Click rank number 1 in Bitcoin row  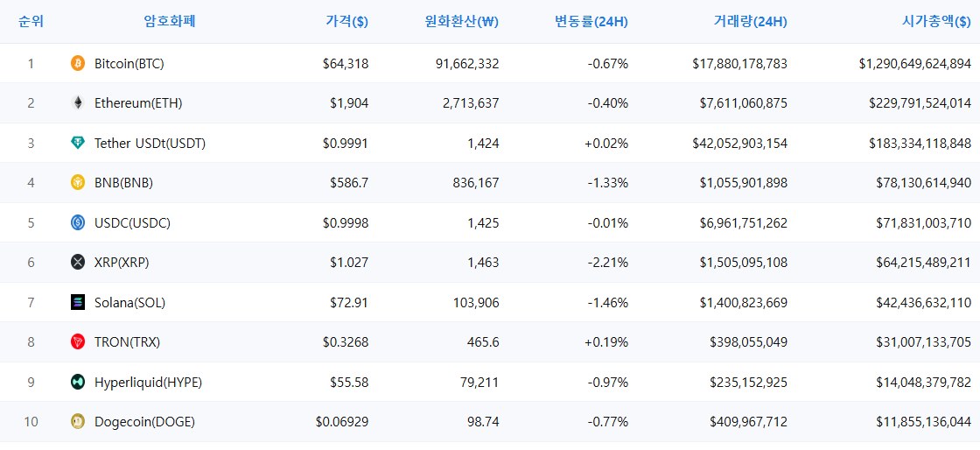click(31, 63)
